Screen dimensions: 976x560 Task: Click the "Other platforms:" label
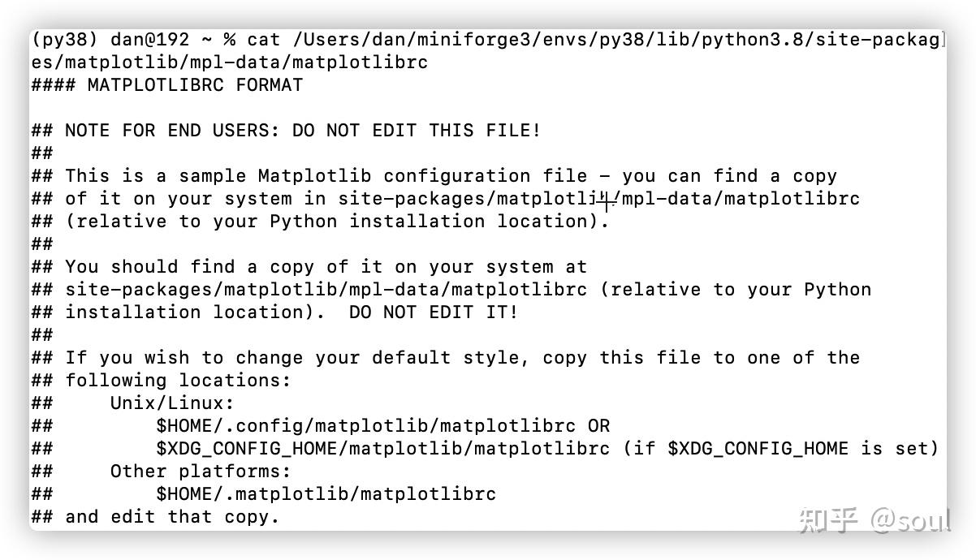click(201, 471)
